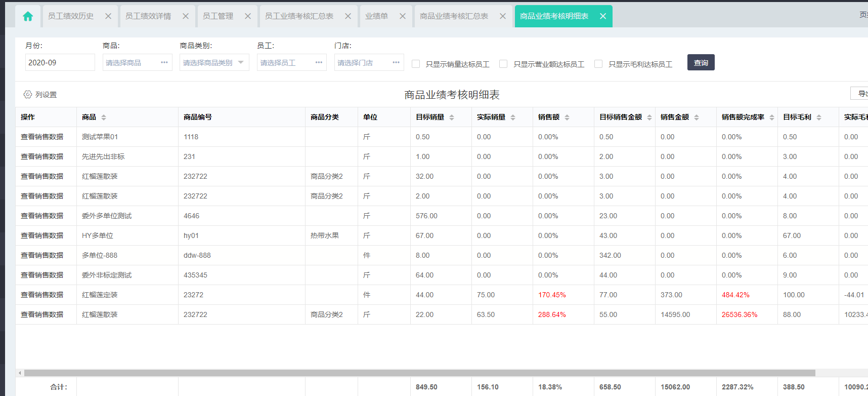Open the 请选择商品 selector field

coord(138,62)
